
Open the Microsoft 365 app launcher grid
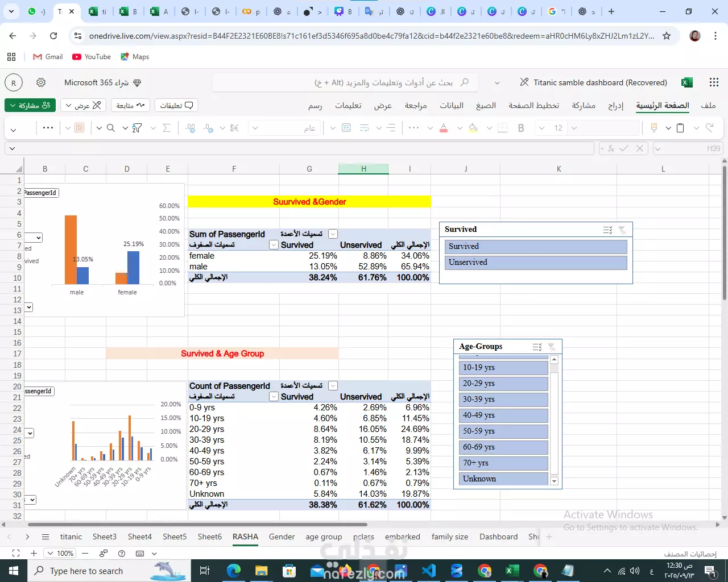[x=714, y=82]
